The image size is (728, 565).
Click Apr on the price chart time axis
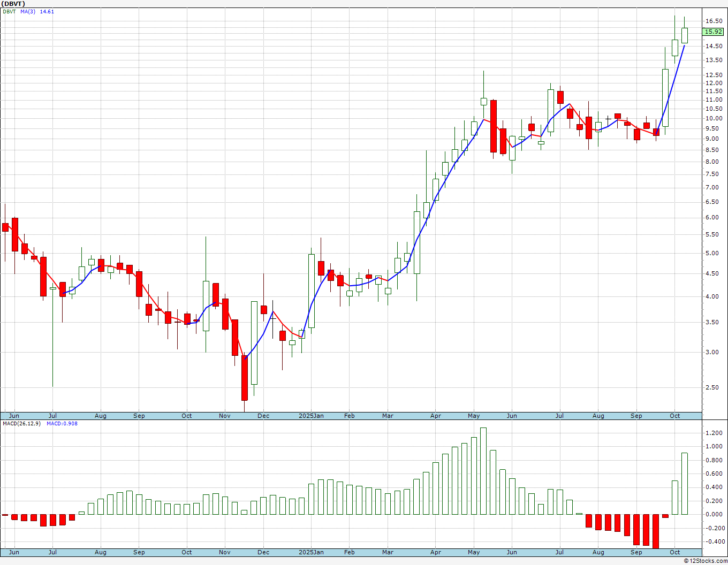click(x=436, y=416)
